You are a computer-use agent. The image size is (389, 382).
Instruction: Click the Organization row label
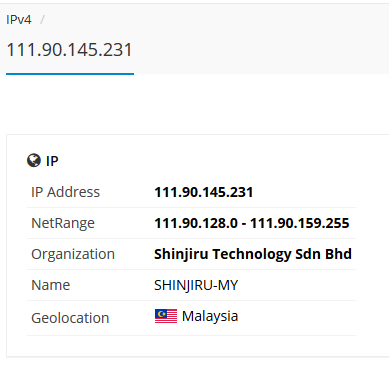click(x=73, y=254)
